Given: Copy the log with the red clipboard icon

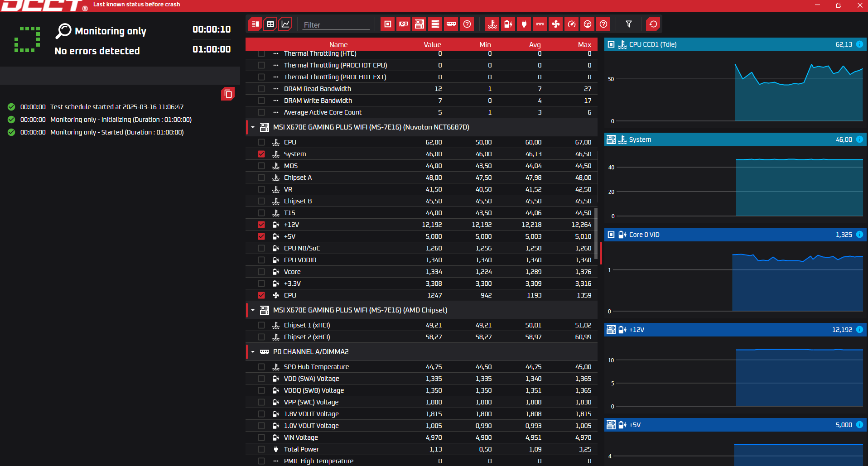Looking at the screenshot, I should point(228,94).
